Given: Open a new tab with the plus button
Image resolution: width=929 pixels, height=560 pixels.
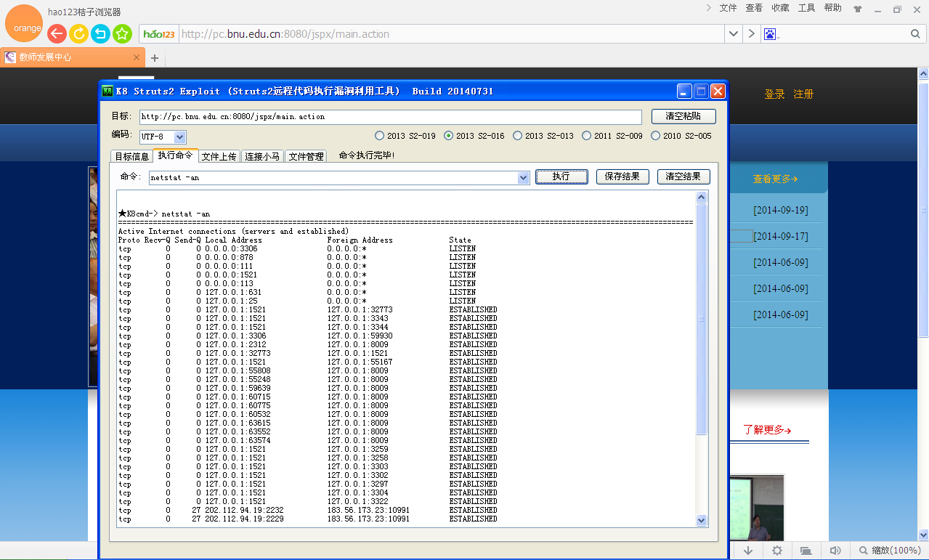Looking at the screenshot, I should coord(155,58).
